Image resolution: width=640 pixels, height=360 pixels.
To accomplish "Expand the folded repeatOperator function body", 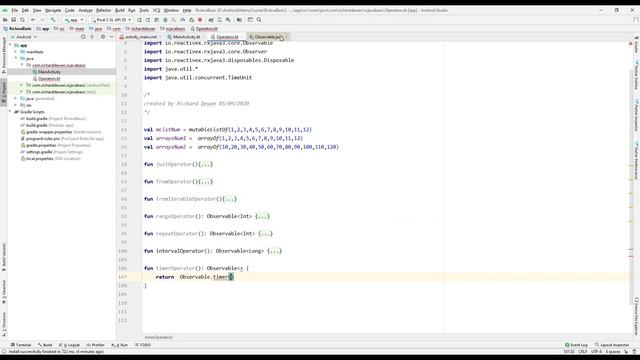I will pyautogui.click(x=266, y=233).
